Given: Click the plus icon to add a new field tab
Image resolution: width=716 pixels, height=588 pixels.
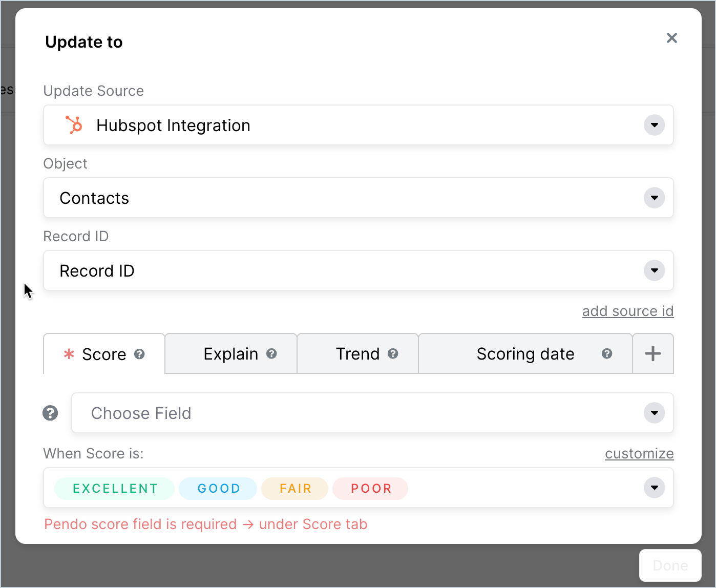Looking at the screenshot, I should click(653, 353).
